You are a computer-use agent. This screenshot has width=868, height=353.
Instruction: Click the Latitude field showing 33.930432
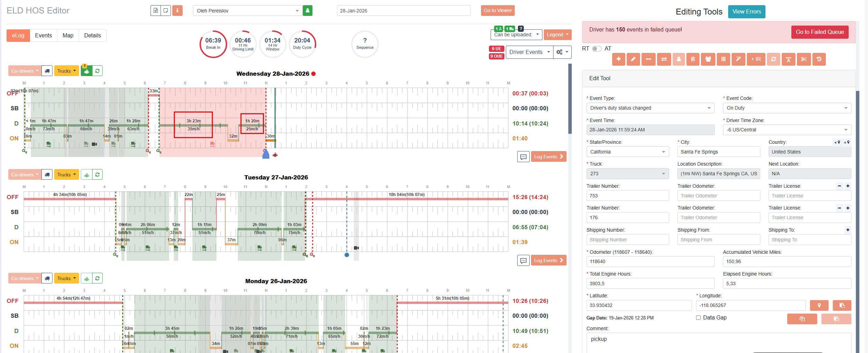(x=639, y=305)
